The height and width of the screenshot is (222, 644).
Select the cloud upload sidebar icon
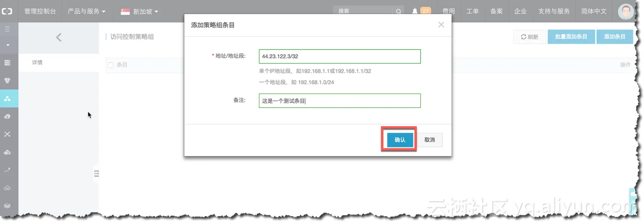(7, 117)
